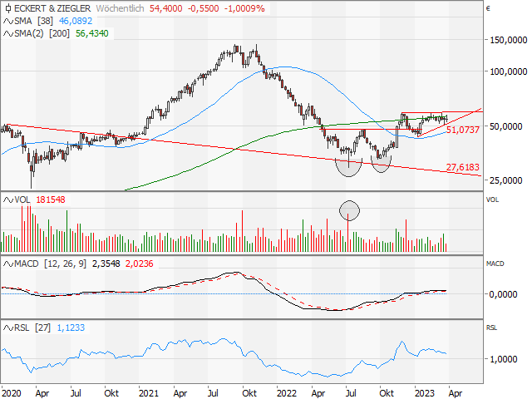
Task: Click the 2022 label on time axis
Action: pos(287,393)
